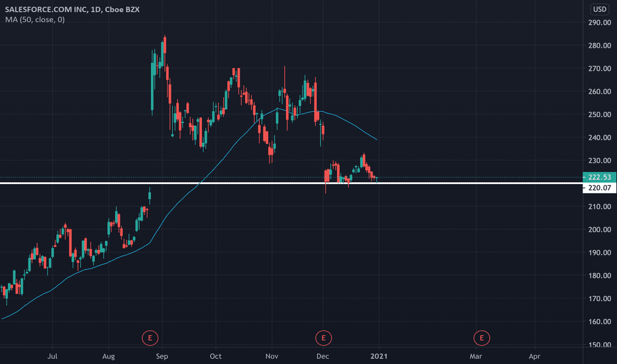Viewport: 617px width, 364px height.
Task: Click the December earnings 'E' marker
Action: [324, 338]
